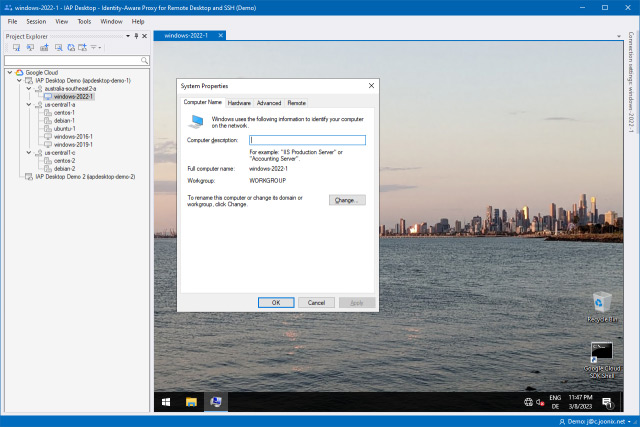The height and width of the screenshot is (427, 640).
Task: Open the OS filter dropdown in toolbar
Action: coord(96,47)
